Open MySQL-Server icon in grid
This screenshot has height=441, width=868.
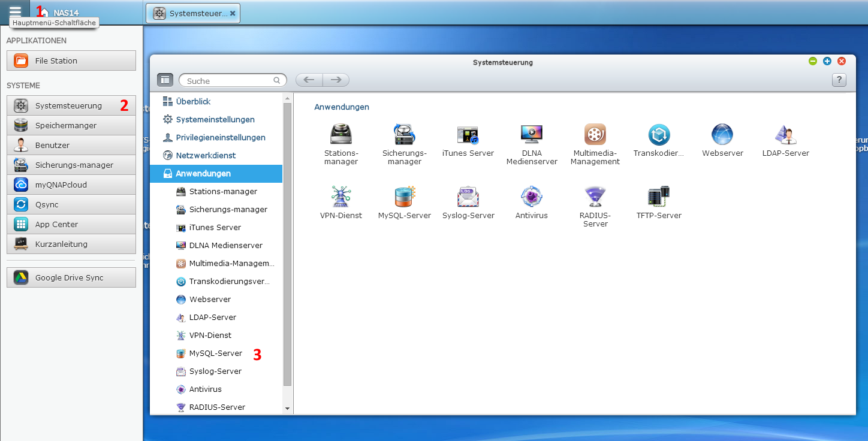pos(405,197)
